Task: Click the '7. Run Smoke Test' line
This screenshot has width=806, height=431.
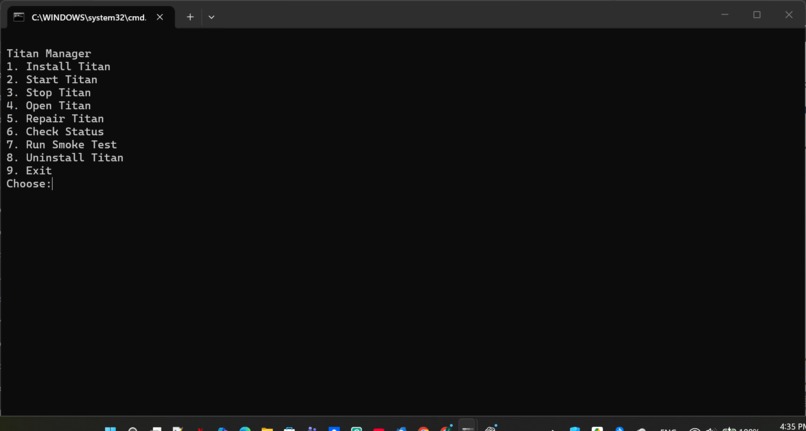Action: pos(62,145)
